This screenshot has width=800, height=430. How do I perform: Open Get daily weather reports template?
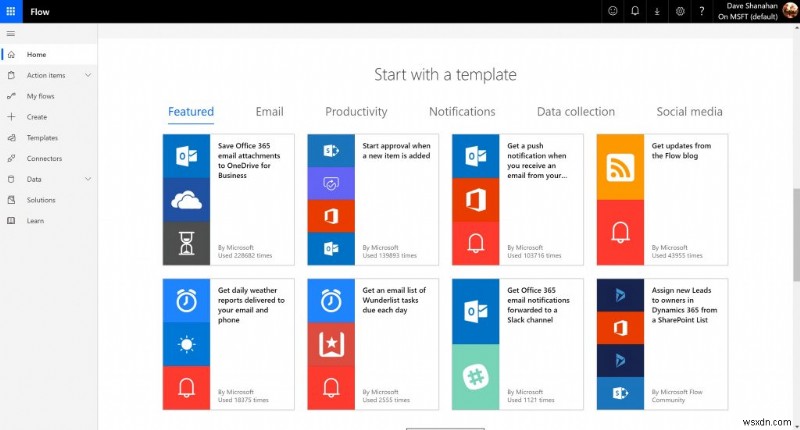[229, 344]
